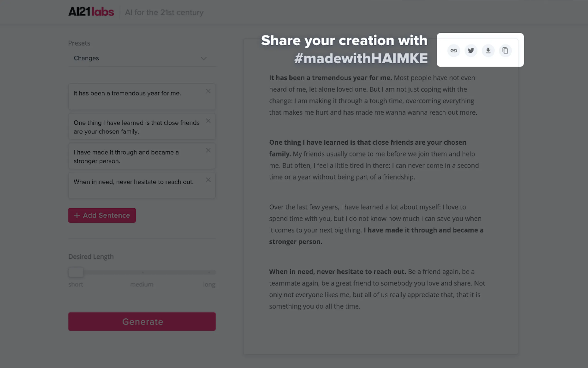
Task: Delete the 'never hesitate to reach out' sentence
Action: [208, 180]
